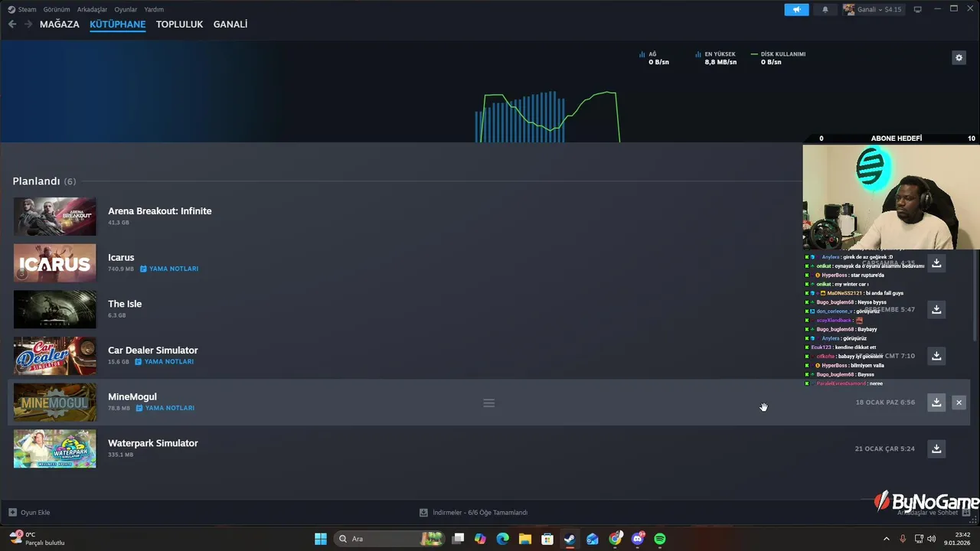This screenshot has height=551, width=980.
Task: Open the Windows Start menu
Action: pyautogui.click(x=321, y=539)
